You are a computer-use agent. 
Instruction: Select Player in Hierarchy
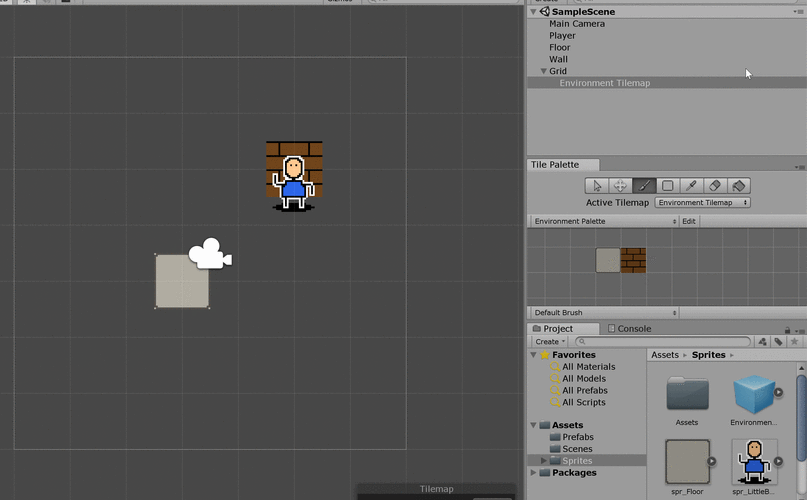tap(562, 36)
